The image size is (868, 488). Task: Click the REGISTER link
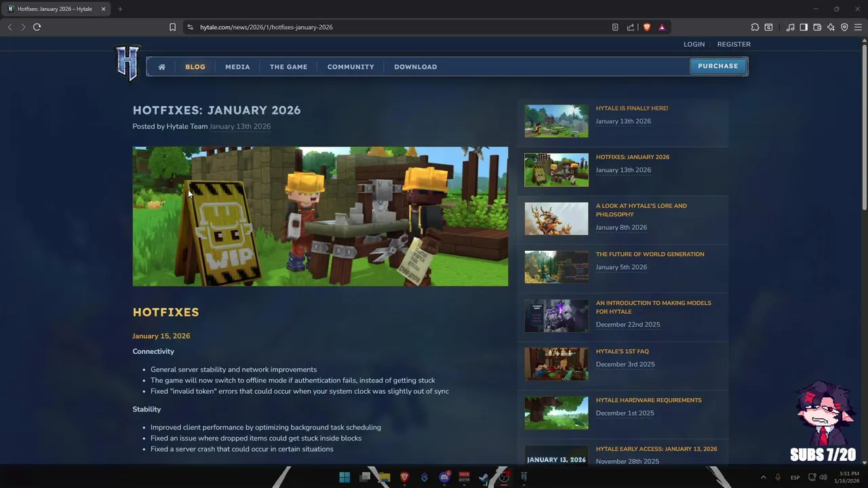click(x=734, y=44)
